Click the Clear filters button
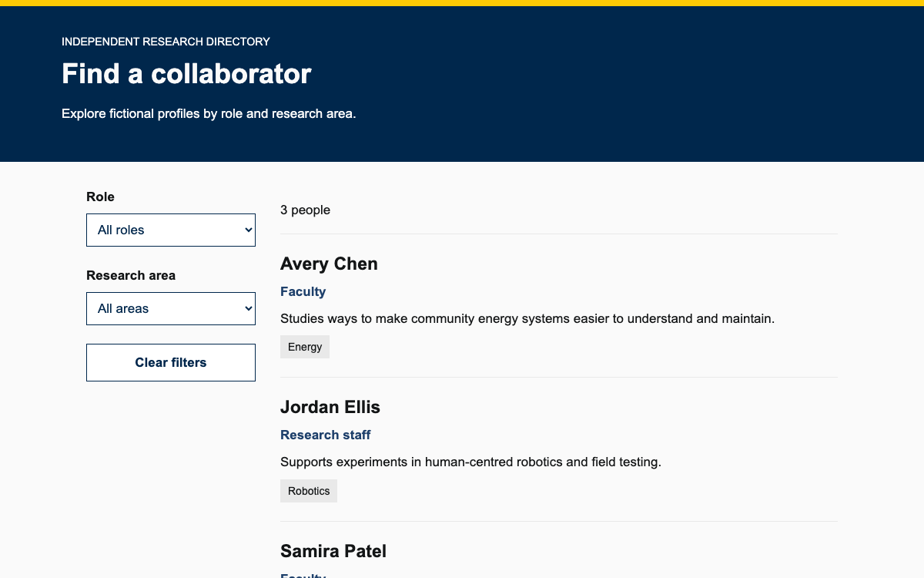The width and height of the screenshot is (924, 578). [170, 362]
